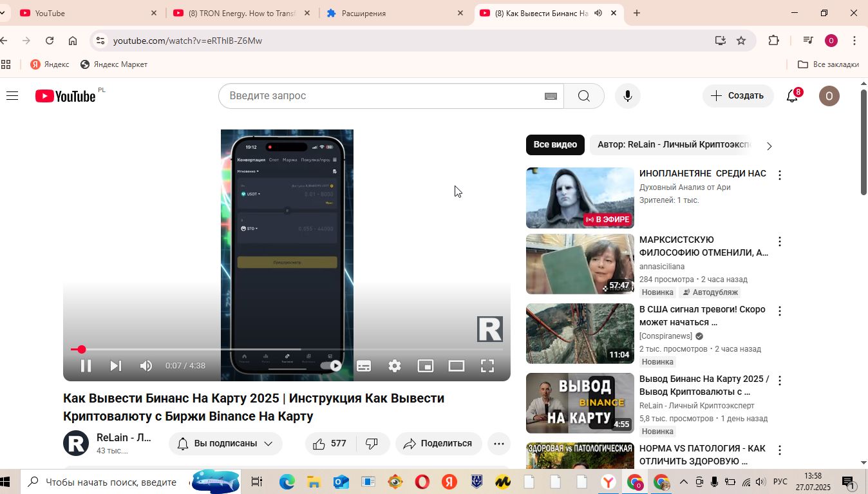
Task: Open Все закладки folder
Action: pyautogui.click(x=828, y=64)
